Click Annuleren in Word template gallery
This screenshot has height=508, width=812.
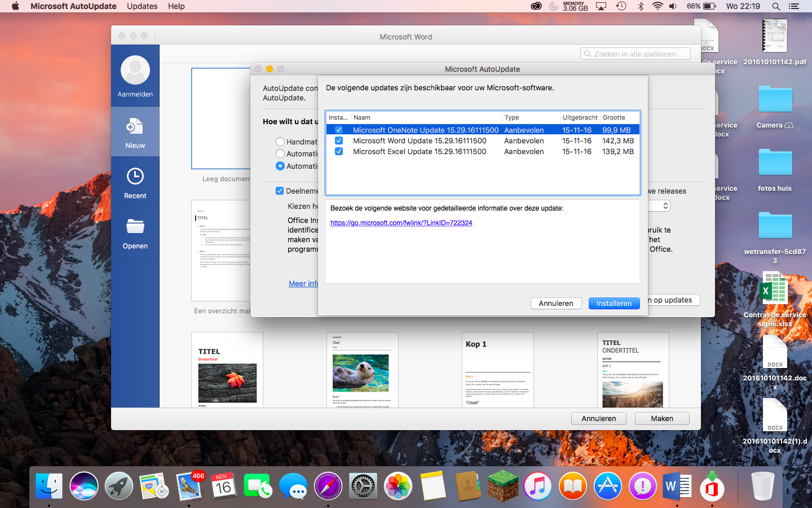click(599, 418)
